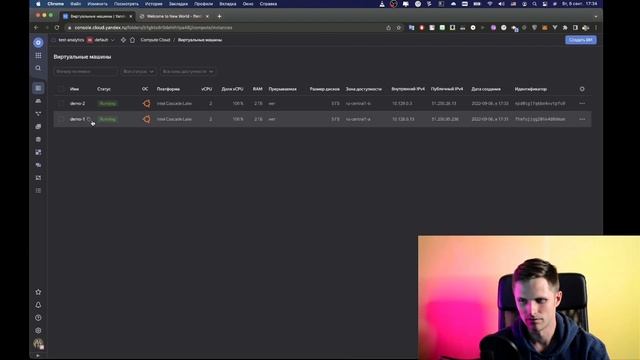
Task: Open Chrome extensions puzzle icon
Action: tap(565, 28)
